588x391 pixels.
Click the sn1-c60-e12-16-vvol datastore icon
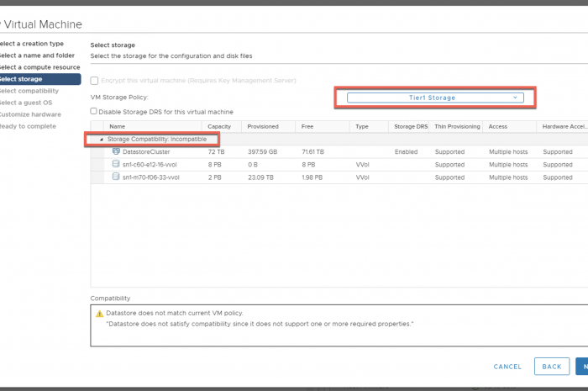[116, 165]
